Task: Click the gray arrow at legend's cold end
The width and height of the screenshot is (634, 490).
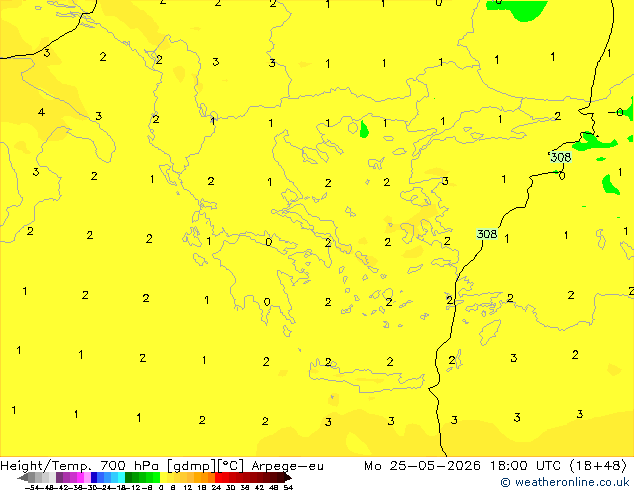Action: click(x=23, y=477)
